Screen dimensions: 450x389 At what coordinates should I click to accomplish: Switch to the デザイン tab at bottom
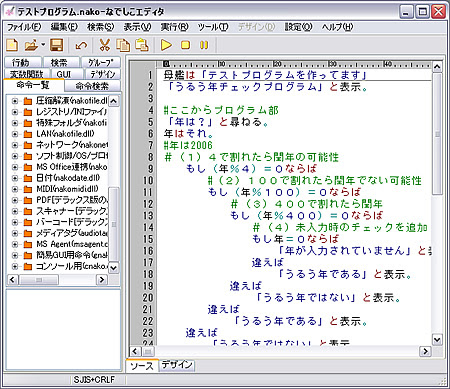(x=177, y=365)
